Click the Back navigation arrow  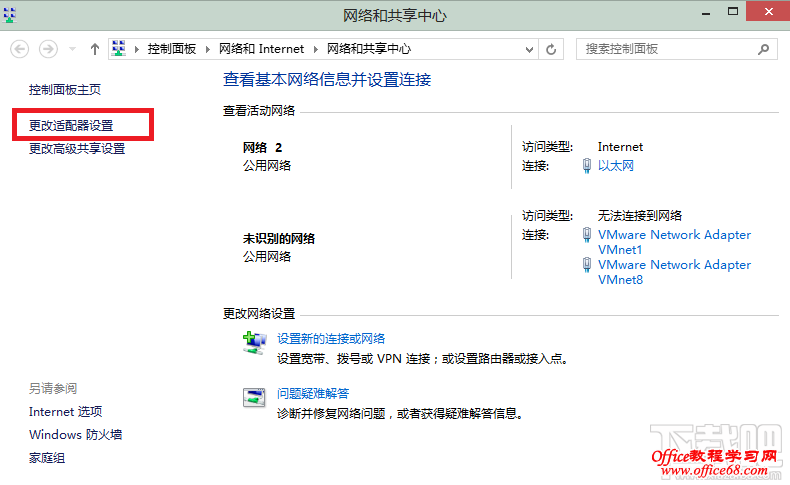point(20,49)
